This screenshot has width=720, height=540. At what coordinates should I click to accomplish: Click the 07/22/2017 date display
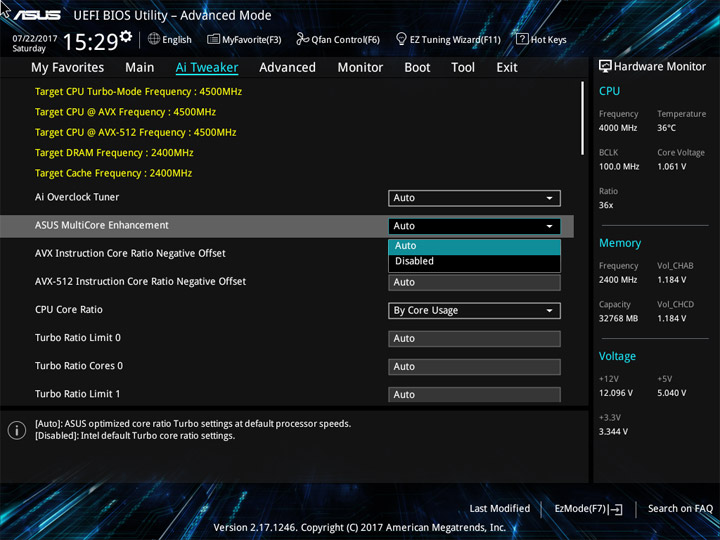pyautogui.click(x=34, y=38)
